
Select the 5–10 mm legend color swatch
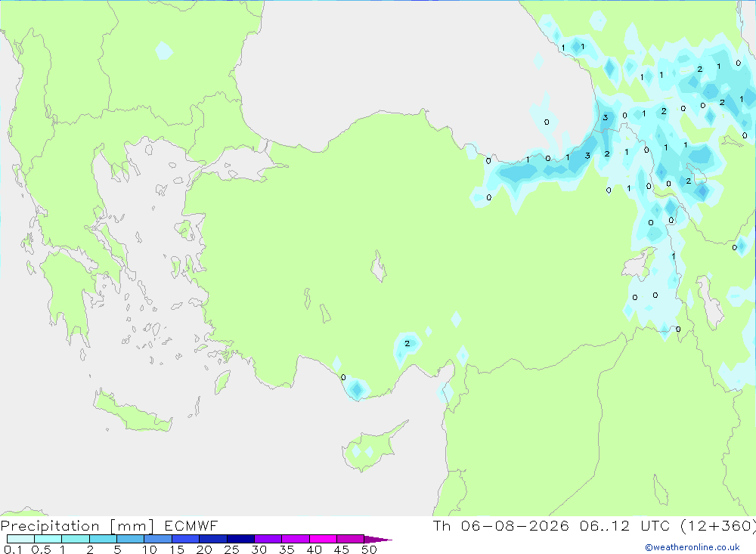pyautogui.click(x=131, y=539)
